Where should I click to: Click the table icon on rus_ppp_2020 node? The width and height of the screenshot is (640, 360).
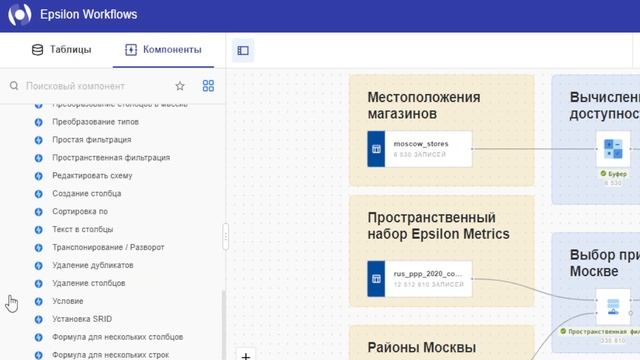click(376, 279)
